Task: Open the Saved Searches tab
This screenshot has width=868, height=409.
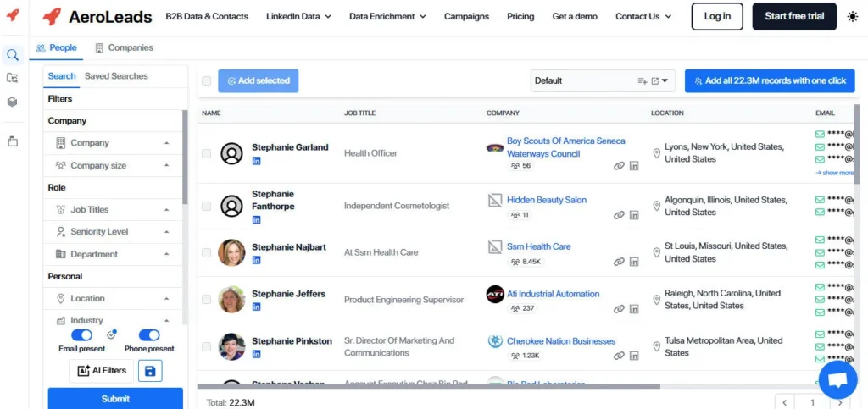Action: click(116, 76)
